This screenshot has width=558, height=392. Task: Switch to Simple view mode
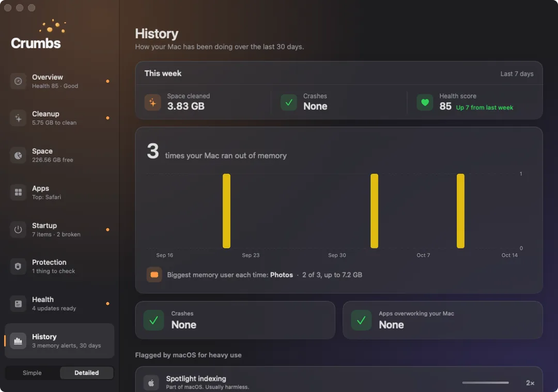click(32, 373)
